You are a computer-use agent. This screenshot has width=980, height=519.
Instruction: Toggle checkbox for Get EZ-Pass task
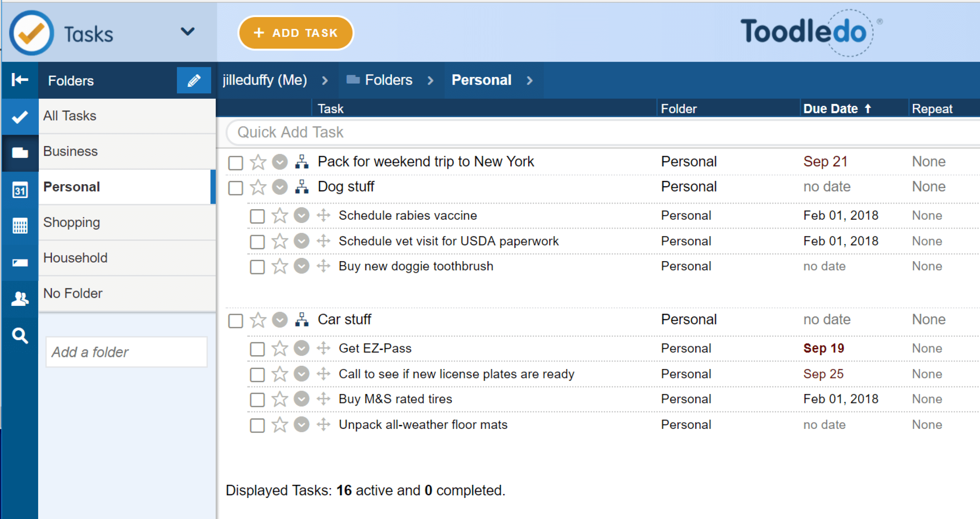click(257, 348)
